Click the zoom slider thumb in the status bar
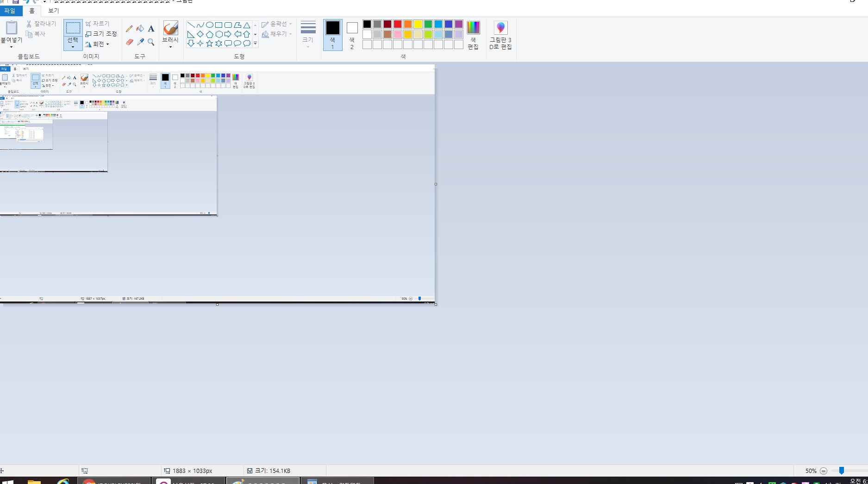The width and height of the screenshot is (868, 484). point(842,471)
